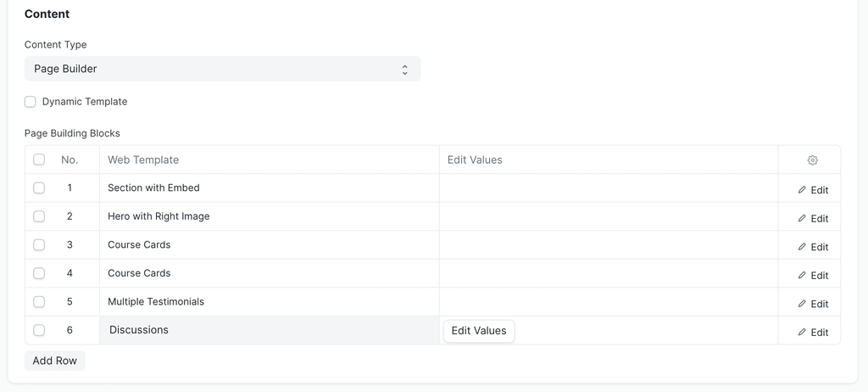This screenshot has height=392, width=868.
Task: Check the row 2 checkbox
Action: pos(39,216)
